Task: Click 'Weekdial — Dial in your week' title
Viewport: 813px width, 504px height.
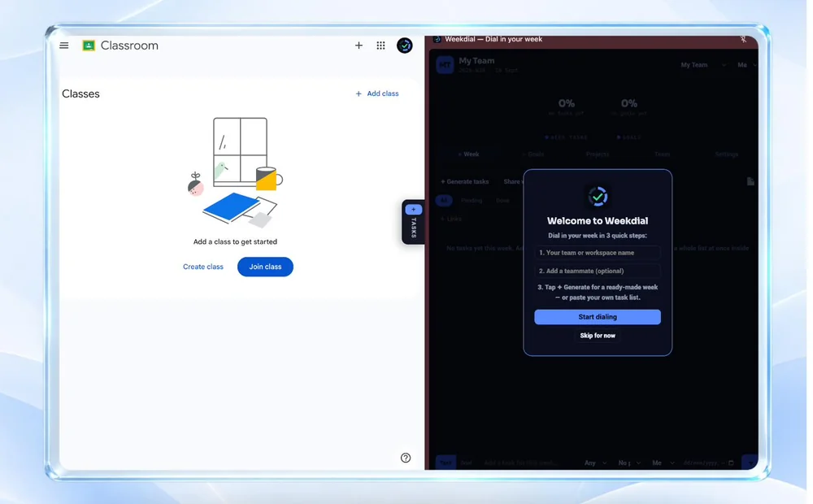Action: click(493, 39)
